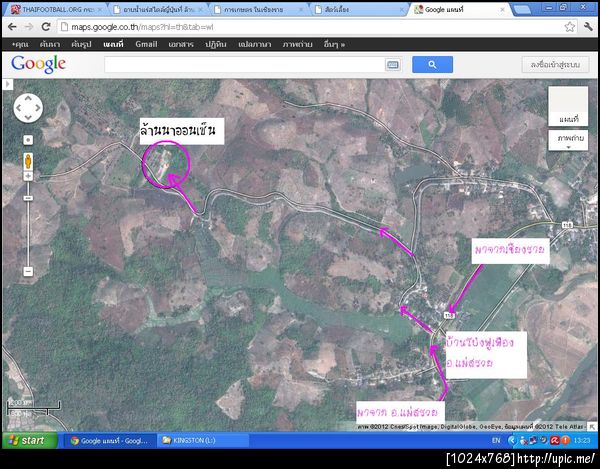Open the new tab button

pos(523,10)
